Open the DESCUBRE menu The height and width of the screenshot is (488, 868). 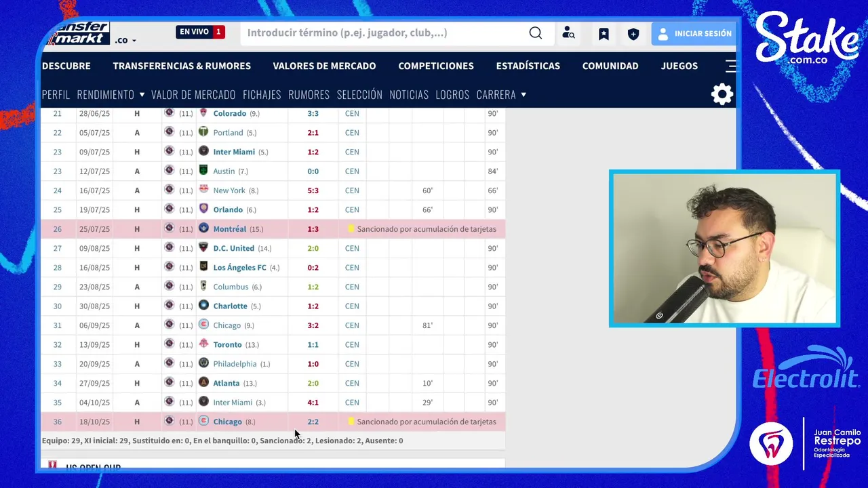[x=66, y=66]
